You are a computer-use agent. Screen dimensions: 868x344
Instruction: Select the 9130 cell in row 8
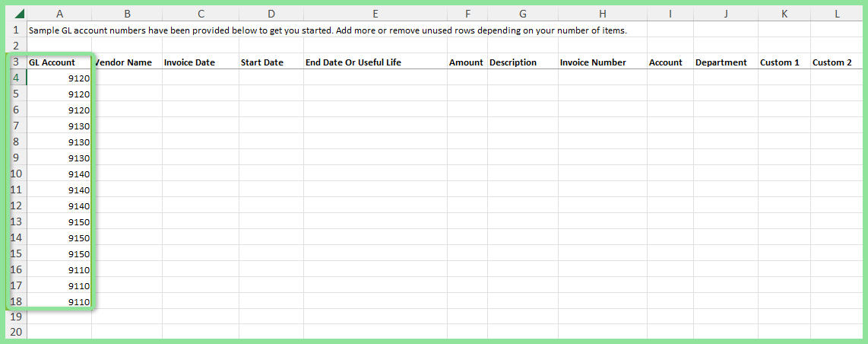click(59, 142)
